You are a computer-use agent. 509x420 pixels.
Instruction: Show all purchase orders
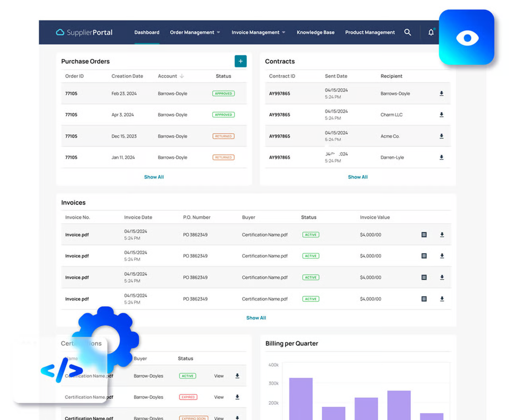(154, 177)
